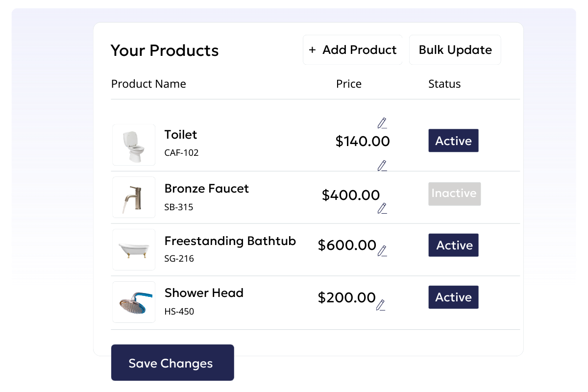The image size is (588, 392).
Task: Click the Price column header
Action: pos(349,84)
